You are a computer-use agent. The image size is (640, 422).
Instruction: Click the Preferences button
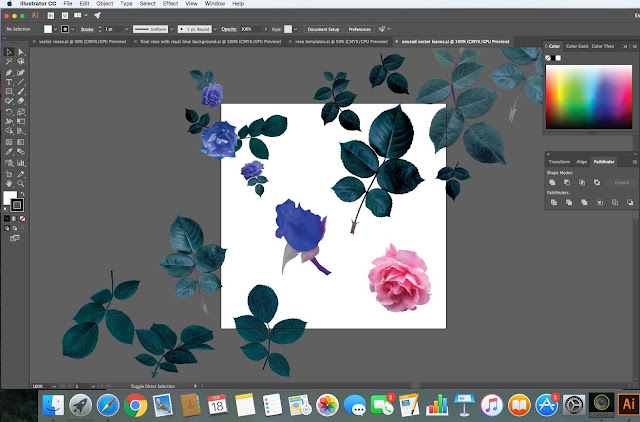(x=360, y=29)
